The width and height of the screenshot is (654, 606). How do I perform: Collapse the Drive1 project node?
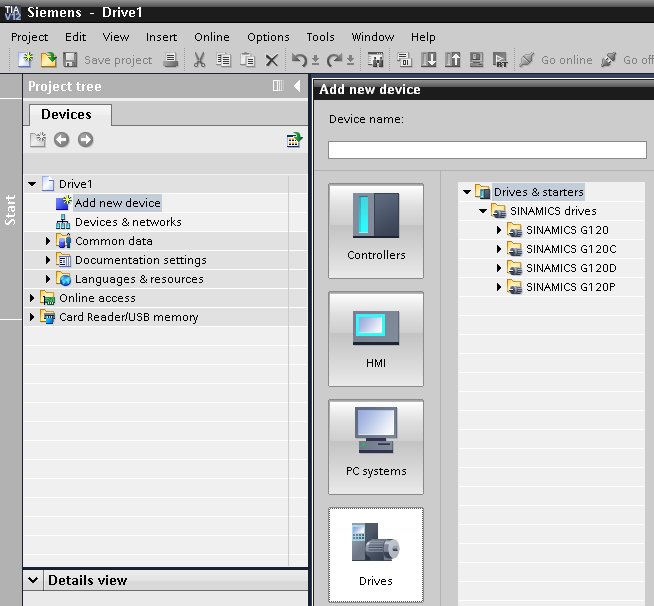(x=32, y=184)
